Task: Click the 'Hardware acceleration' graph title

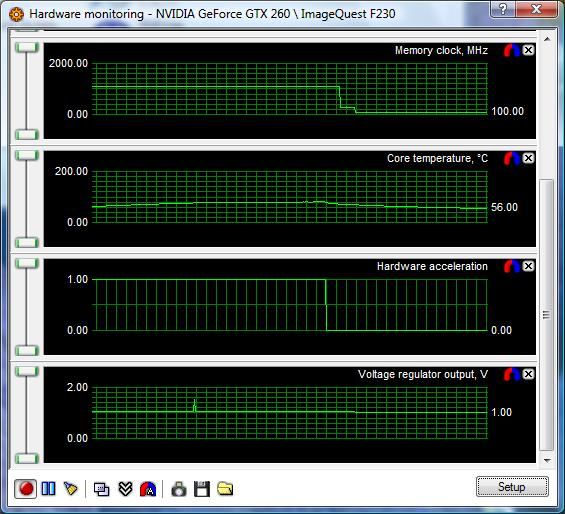Action: [432, 266]
